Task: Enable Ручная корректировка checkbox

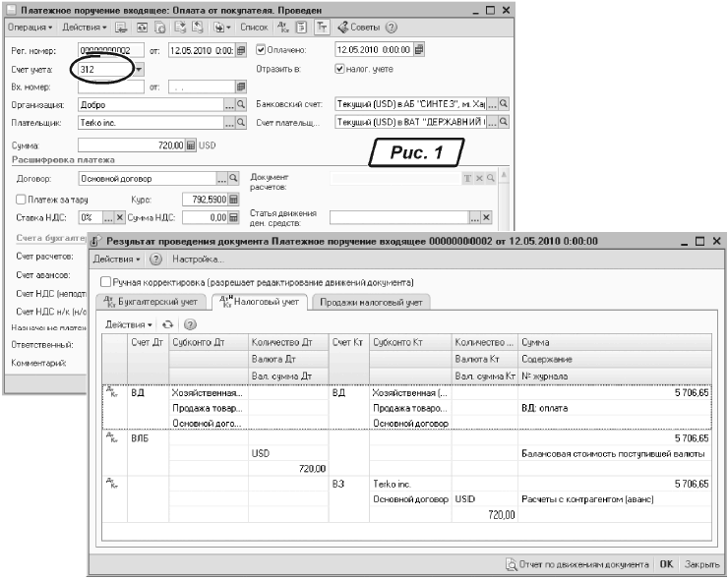Action: tap(106, 282)
